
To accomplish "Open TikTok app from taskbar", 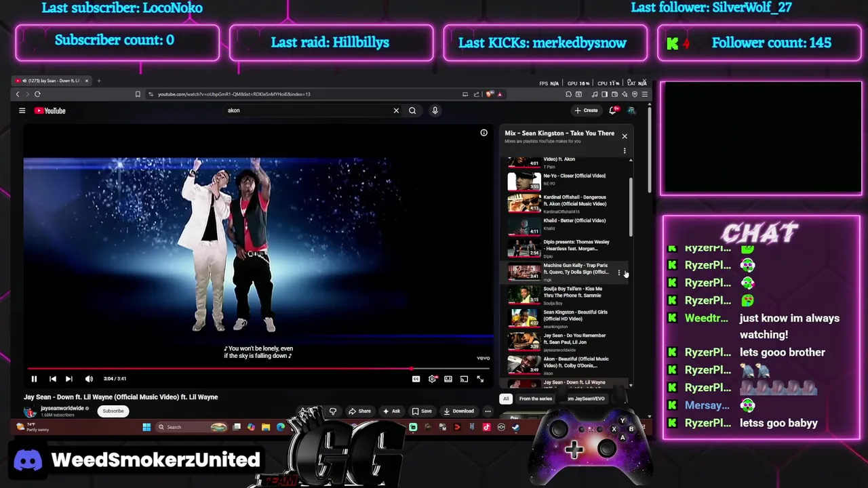I will click(x=486, y=427).
